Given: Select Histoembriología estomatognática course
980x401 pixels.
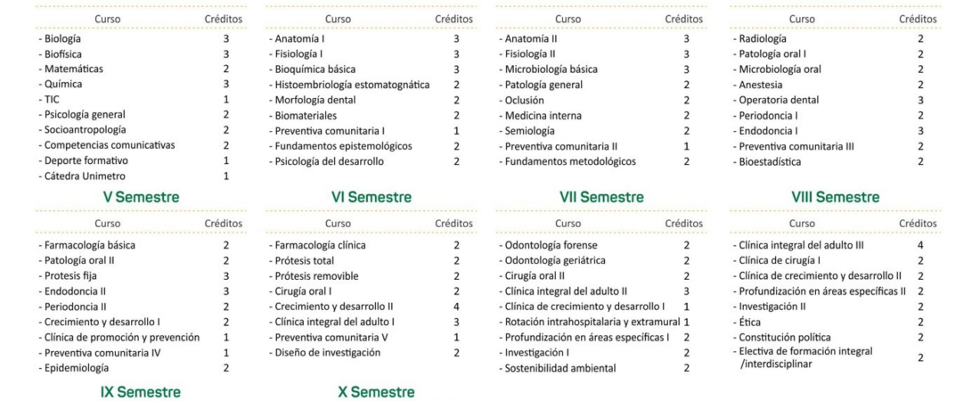Looking at the screenshot, I should pyautogui.click(x=348, y=85).
